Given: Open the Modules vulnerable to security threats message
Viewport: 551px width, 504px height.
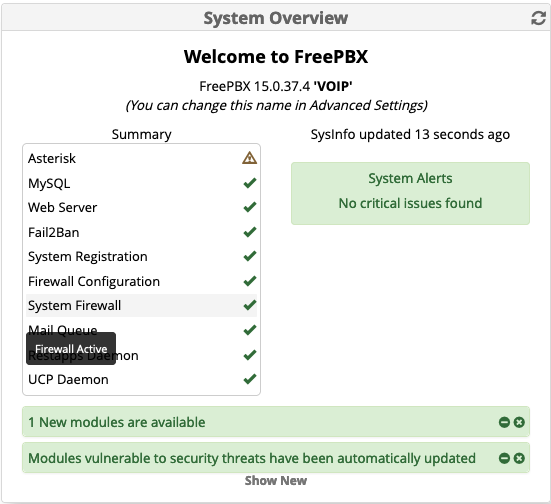Looking at the screenshot, I should pyautogui.click(x=252, y=458).
